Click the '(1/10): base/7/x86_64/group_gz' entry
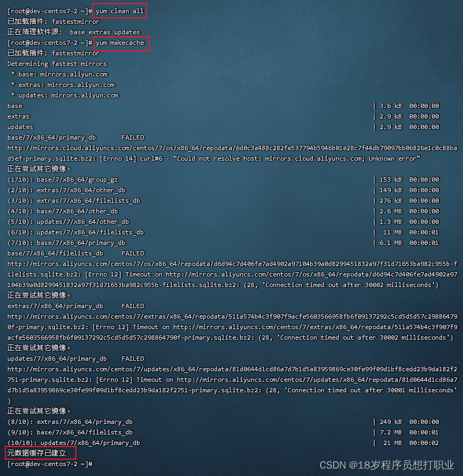This screenshot has width=463, height=476. coord(63,180)
